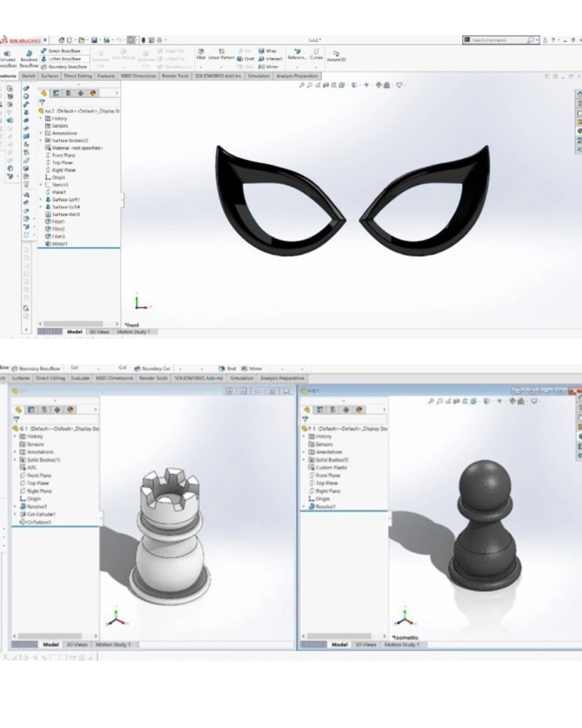Switch to the Surfaces tab in top ribbon

50,76
